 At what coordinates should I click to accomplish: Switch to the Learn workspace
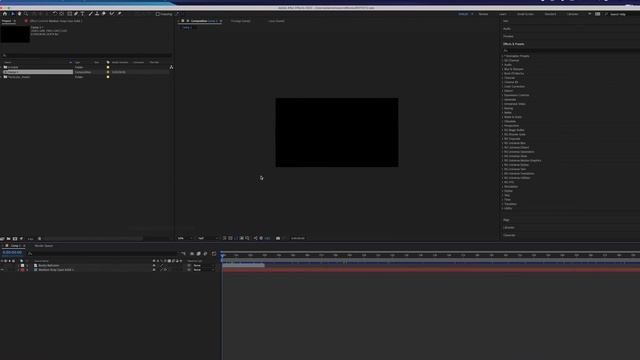502,14
